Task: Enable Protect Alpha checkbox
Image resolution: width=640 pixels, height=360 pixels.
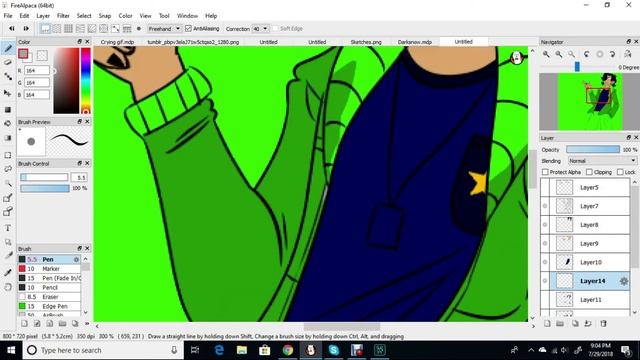Action: pyautogui.click(x=545, y=172)
